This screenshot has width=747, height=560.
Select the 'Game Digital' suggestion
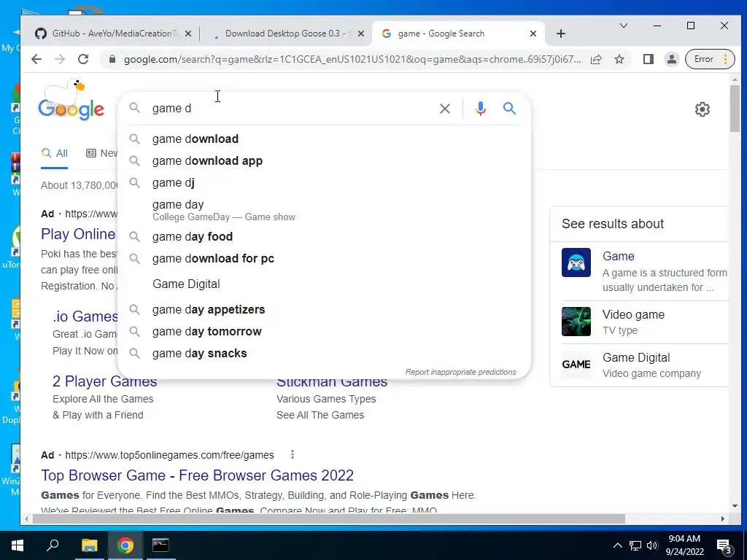tap(324, 284)
